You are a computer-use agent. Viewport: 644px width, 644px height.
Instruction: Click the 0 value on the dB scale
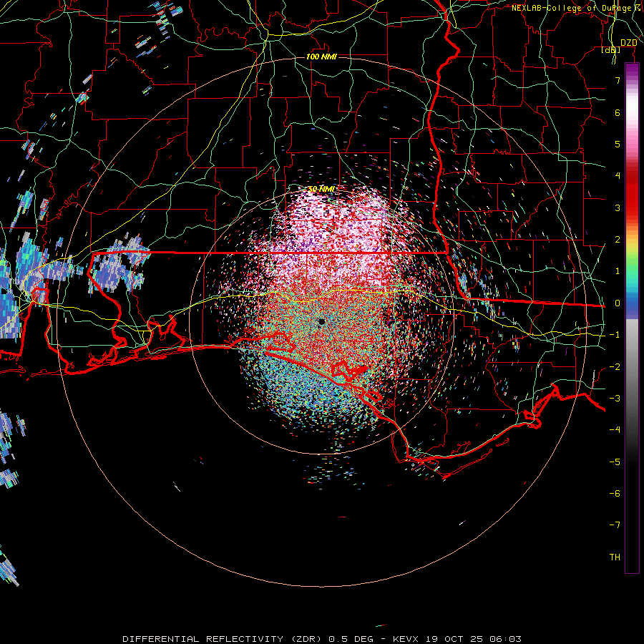(x=618, y=303)
